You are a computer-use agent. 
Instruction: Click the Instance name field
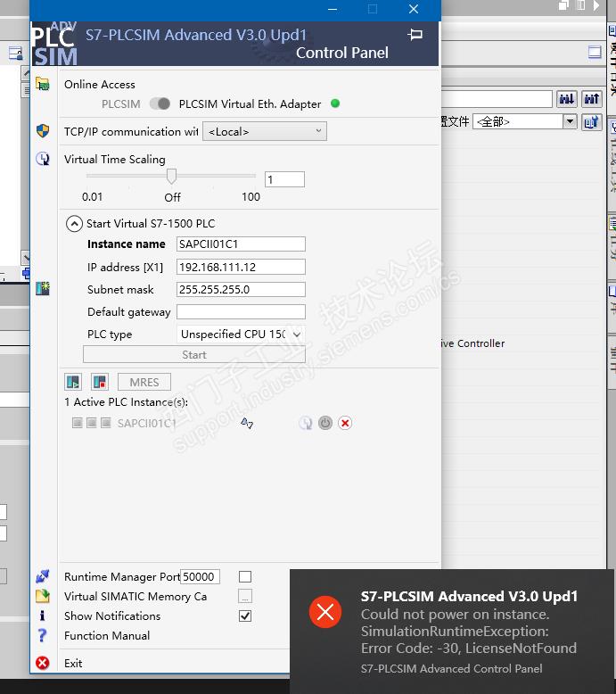(x=241, y=244)
